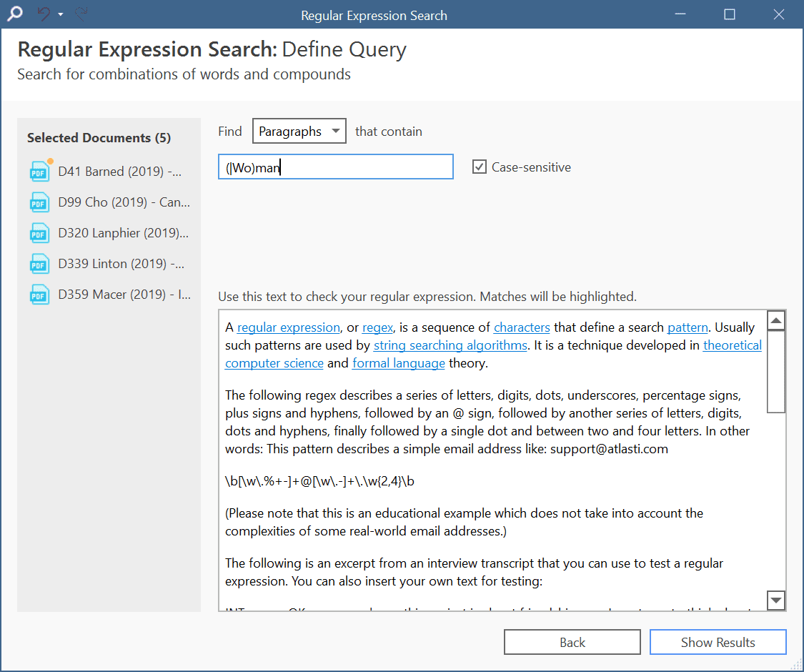Maximize the Regular Expression Search window

tap(730, 14)
